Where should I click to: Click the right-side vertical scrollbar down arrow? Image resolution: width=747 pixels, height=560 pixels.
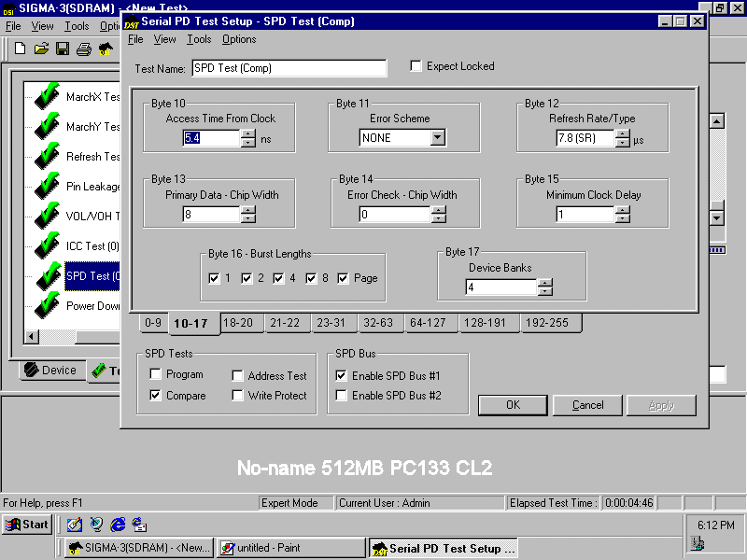tap(717, 217)
